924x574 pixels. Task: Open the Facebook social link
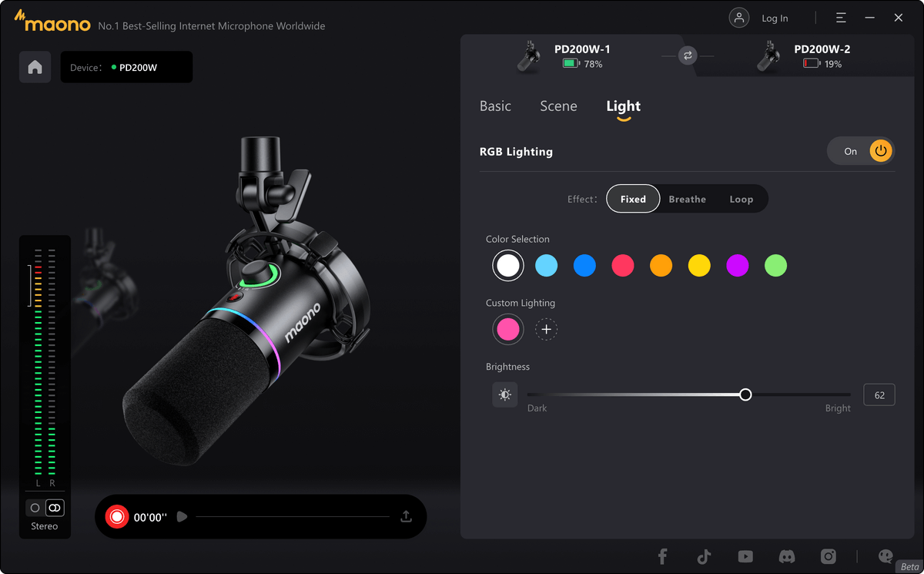point(662,556)
